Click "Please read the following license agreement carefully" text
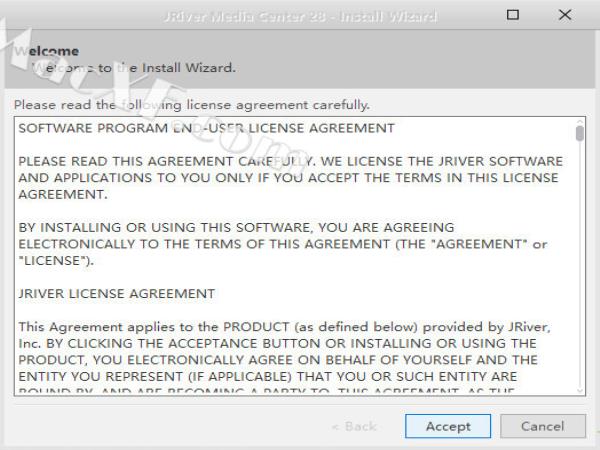The width and height of the screenshot is (600, 450). (192, 105)
